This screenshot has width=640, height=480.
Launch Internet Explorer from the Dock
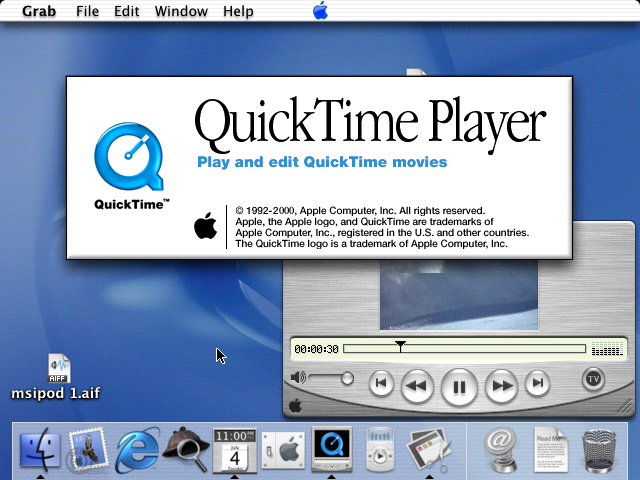tap(137, 449)
